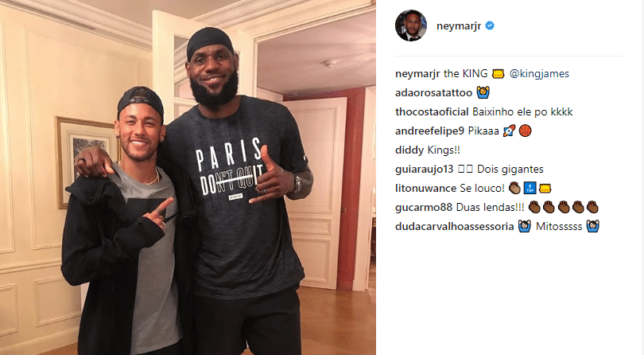This screenshot has height=355, width=644.
Task: Follow the @kingjames mention link
Action: click(539, 74)
